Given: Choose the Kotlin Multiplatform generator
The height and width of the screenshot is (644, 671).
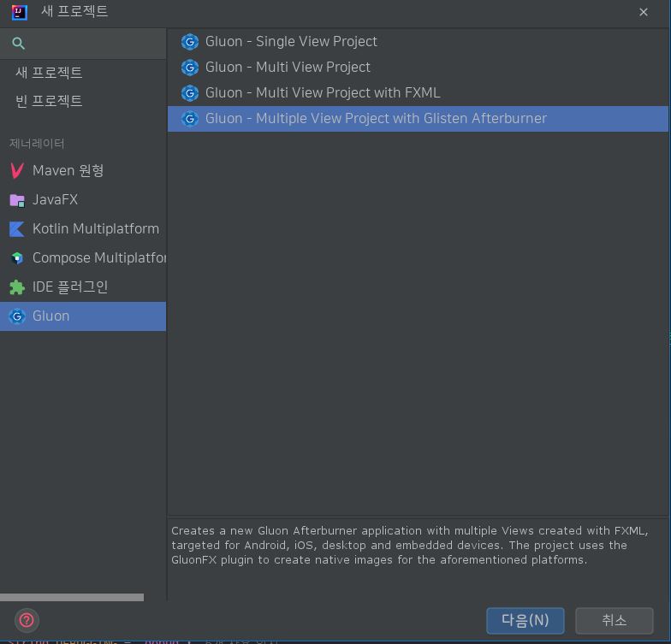Looking at the screenshot, I should point(83,229).
